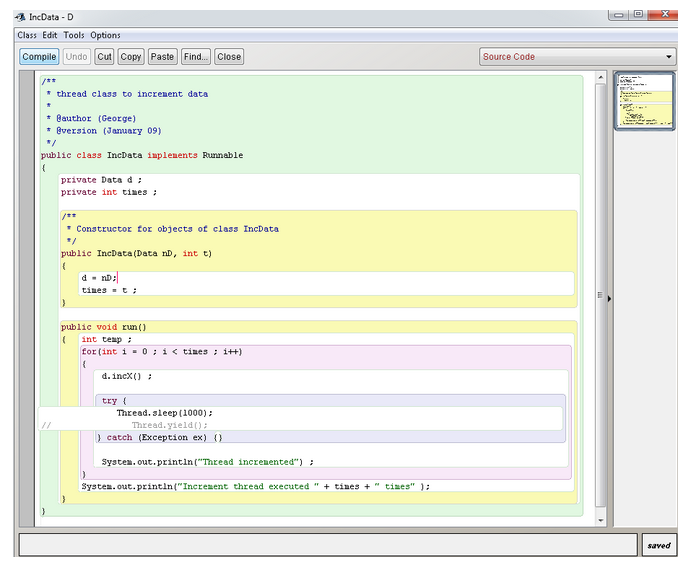Open the Find... search button
Image resolution: width=695 pixels, height=567 pixels.
point(195,57)
